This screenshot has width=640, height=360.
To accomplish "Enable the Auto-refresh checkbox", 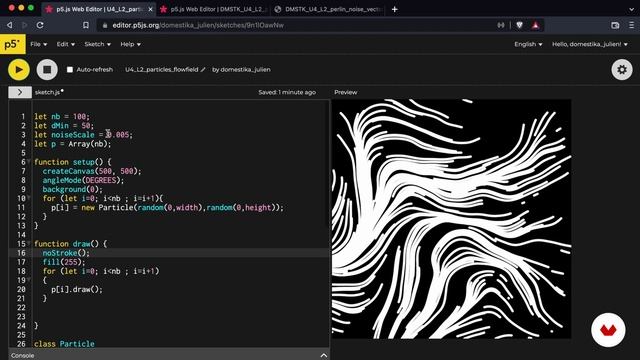I will (x=70, y=69).
